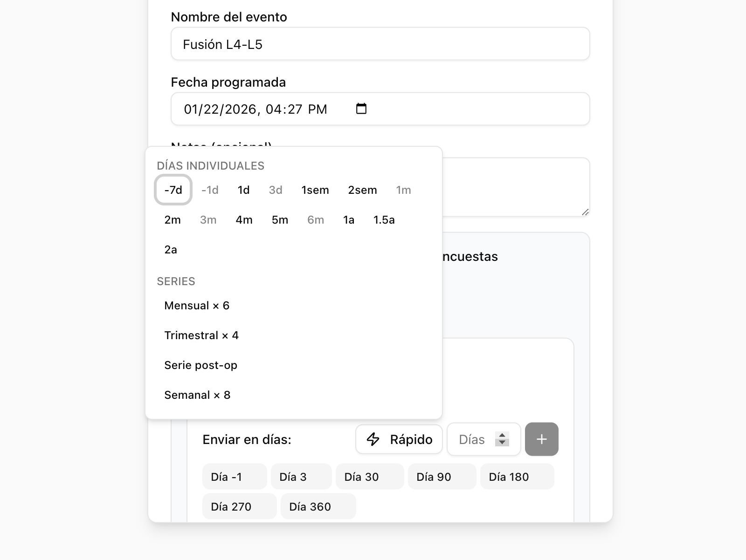The image size is (746, 560).
Task: Select the 2sem quick option
Action: click(362, 190)
